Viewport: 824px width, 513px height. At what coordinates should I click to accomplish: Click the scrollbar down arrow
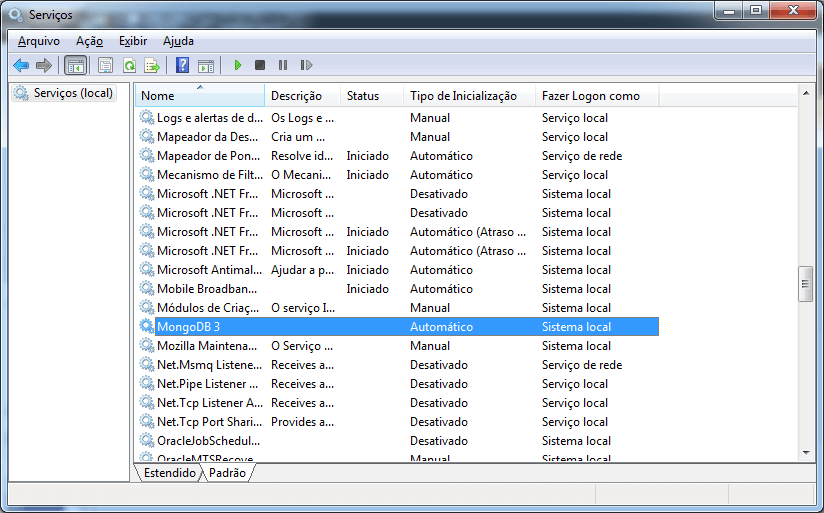(x=806, y=452)
